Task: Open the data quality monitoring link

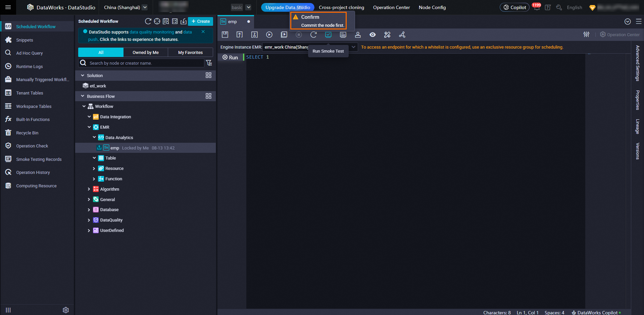Action: coord(152,32)
